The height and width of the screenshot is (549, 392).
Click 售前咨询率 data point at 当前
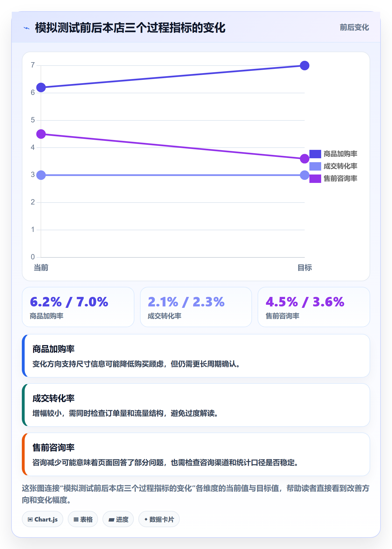coord(41,134)
